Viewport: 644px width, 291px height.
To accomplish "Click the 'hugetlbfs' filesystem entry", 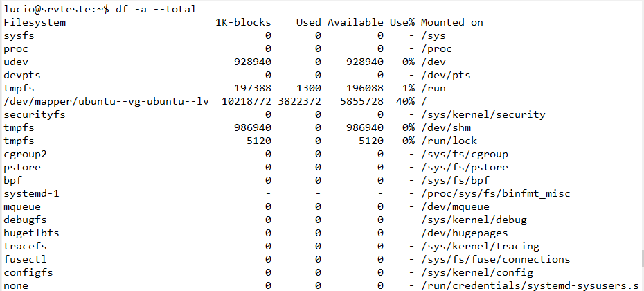I will tap(30, 233).
